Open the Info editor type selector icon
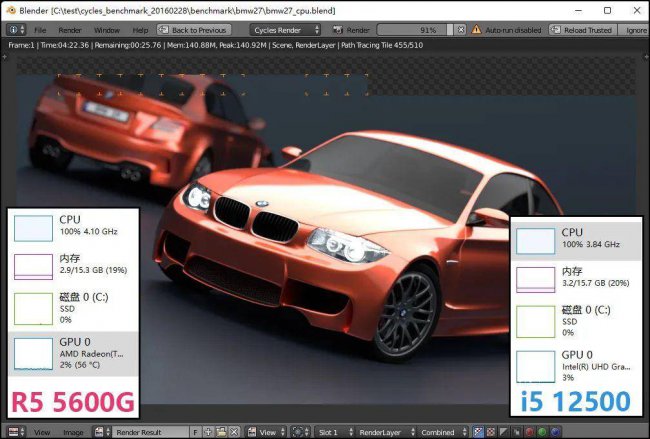Screen dimensions: 650x439 point(17,30)
